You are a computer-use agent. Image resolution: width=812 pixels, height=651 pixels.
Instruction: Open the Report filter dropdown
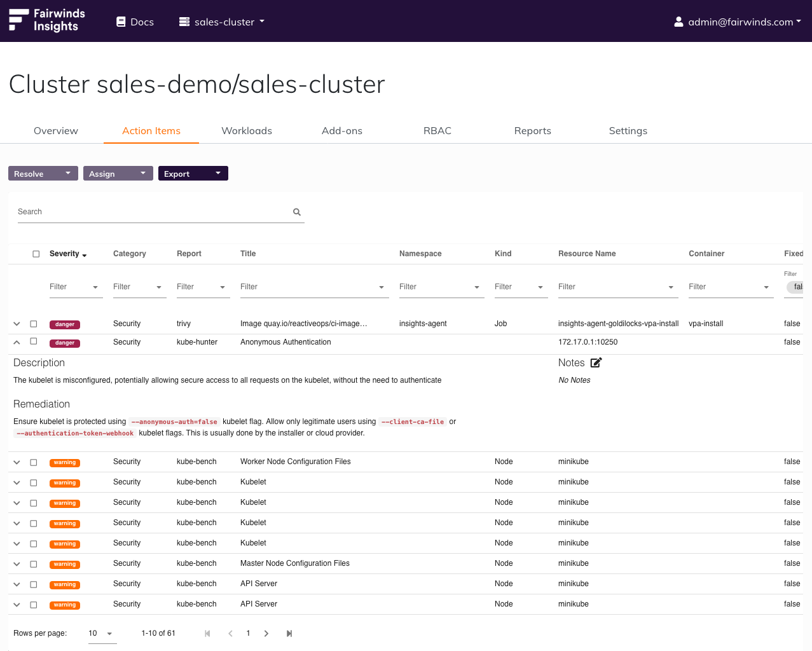pos(203,287)
